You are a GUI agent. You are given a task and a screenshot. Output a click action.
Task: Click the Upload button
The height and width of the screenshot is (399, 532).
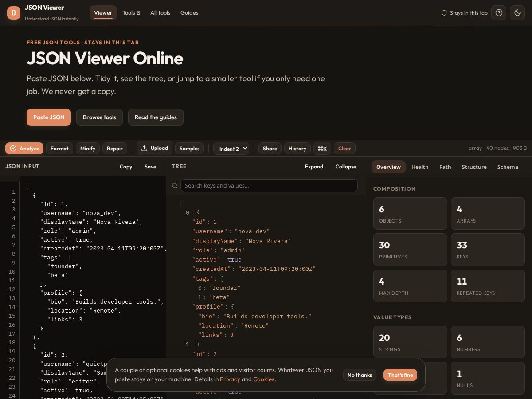[x=154, y=148]
